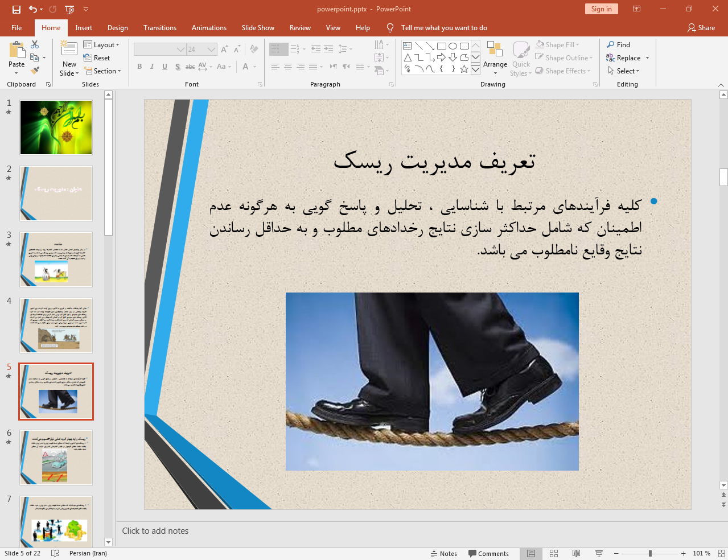Select the Rounded Rectangle shape
The image size is (728, 560).
[464, 46]
